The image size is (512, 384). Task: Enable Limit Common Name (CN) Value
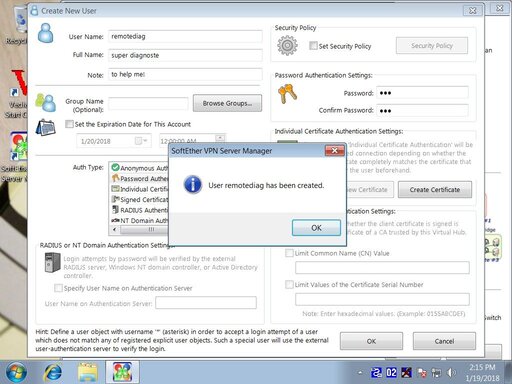[289, 253]
